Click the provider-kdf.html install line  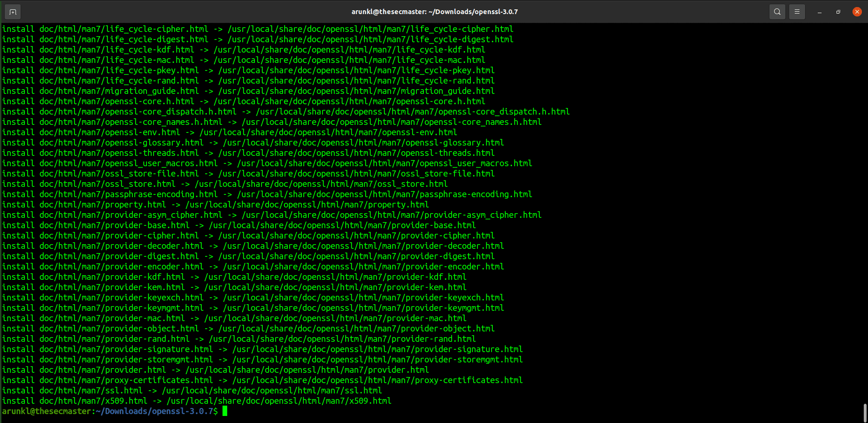[x=234, y=277]
